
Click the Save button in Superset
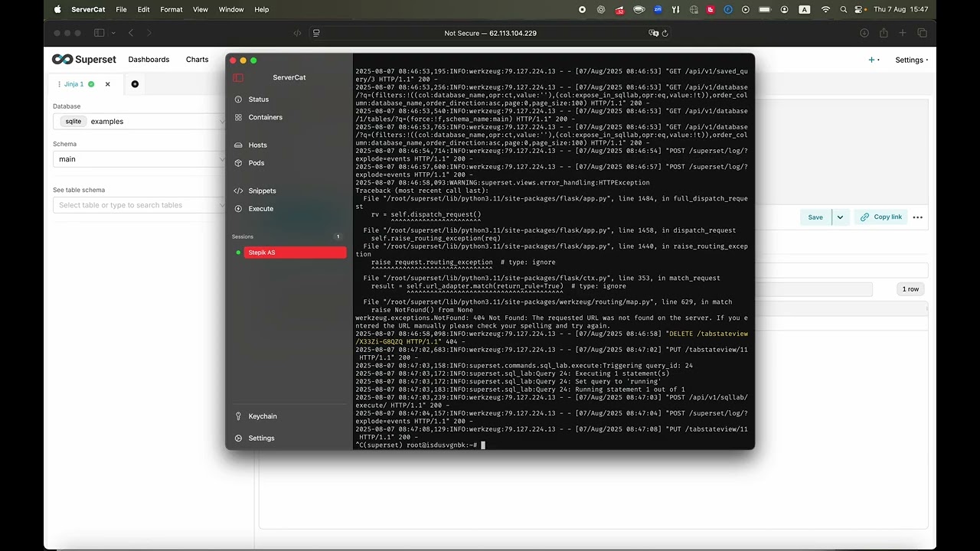pos(815,217)
